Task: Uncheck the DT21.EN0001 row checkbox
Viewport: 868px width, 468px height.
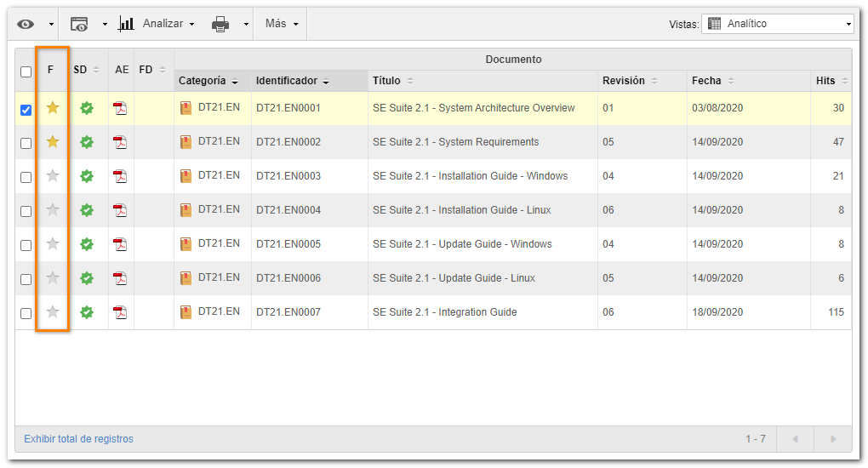Action: pyautogui.click(x=26, y=110)
